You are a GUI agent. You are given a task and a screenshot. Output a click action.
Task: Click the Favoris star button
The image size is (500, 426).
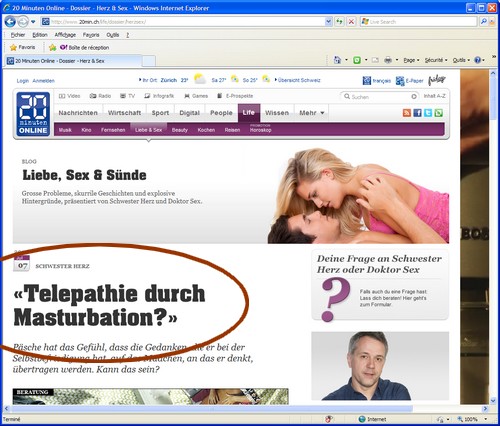(22, 47)
